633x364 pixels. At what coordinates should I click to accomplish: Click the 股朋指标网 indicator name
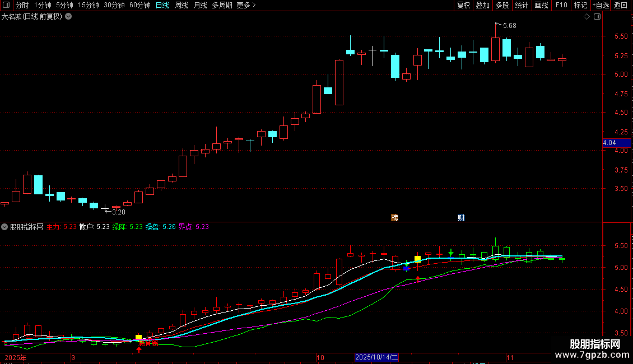pyautogui.click(x=27, y=227)
